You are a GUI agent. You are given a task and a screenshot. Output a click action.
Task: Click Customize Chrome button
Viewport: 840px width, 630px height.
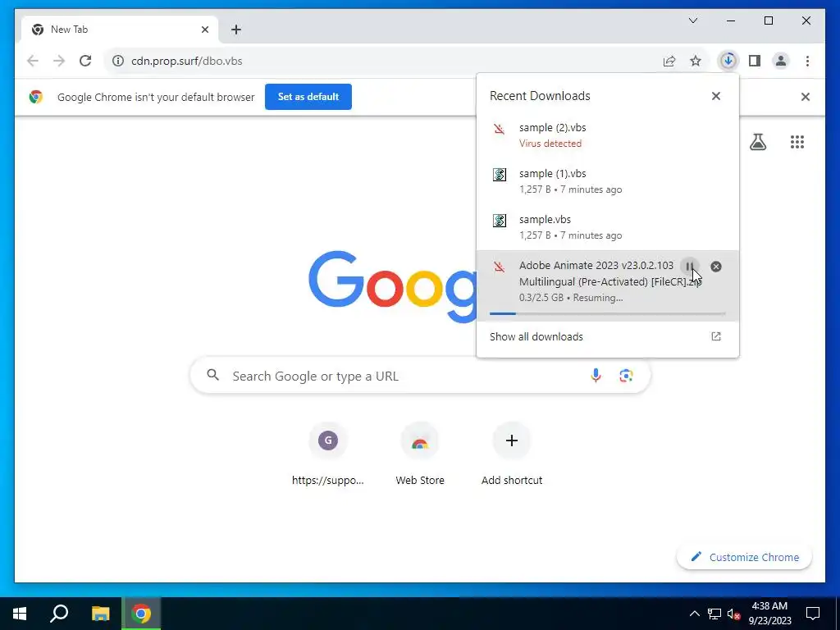744,557
